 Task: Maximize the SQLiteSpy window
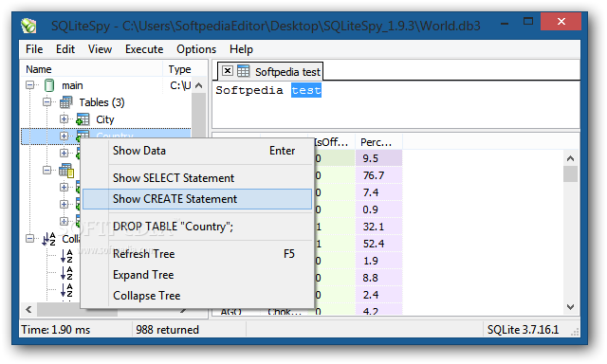click(528, 21)
